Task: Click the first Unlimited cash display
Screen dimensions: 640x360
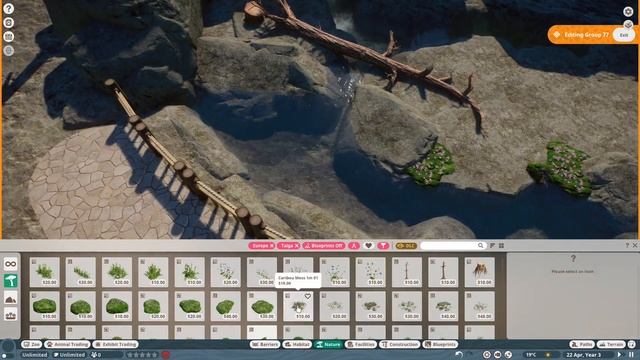Action: point(35,355)
